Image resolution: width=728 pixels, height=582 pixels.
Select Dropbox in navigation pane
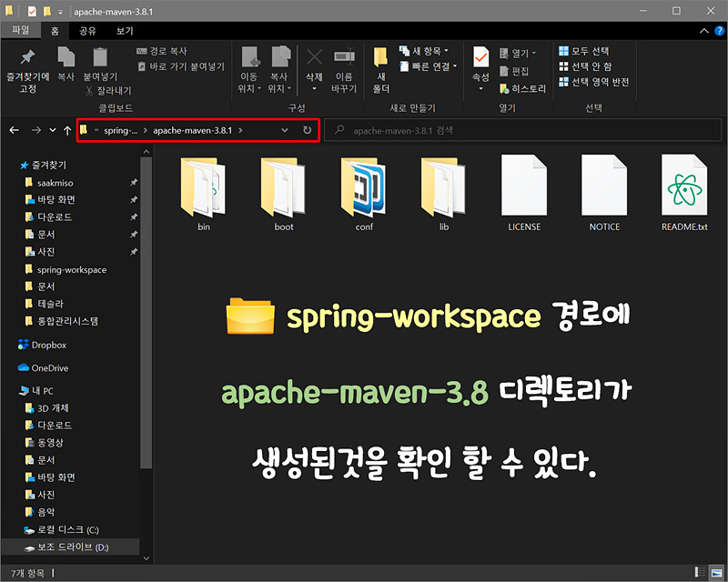[42, 345]
